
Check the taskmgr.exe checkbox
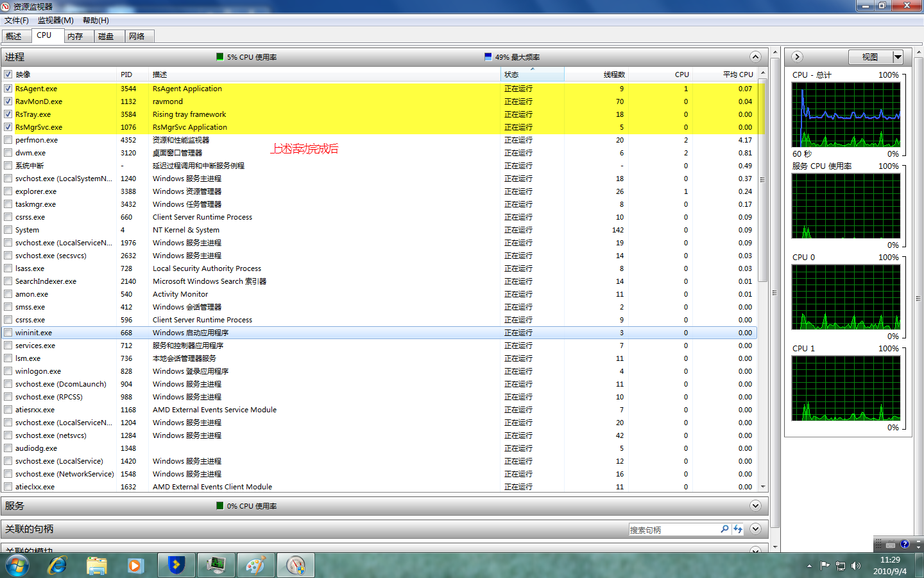point(8,204)
